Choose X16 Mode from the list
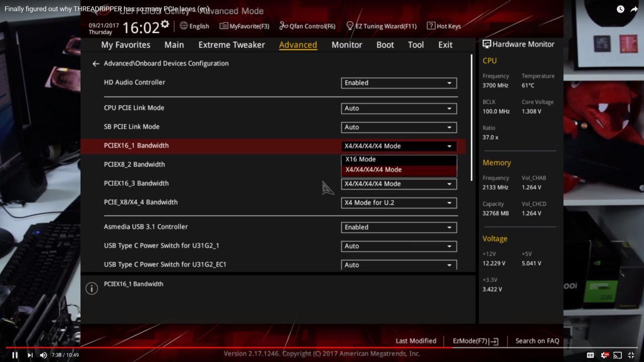This screenshot has height=362, width=644. 399,159
